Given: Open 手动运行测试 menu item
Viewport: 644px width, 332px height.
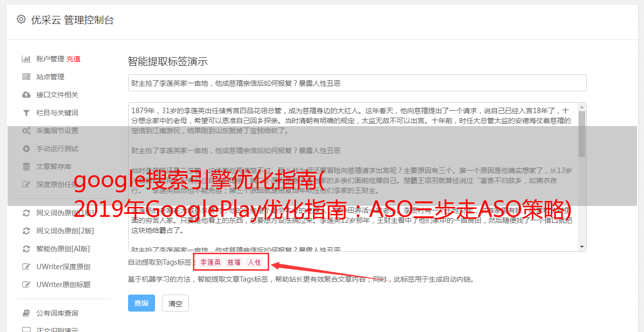Looking at the screenshot, I should pyautogui.click(x=57, y=149).
